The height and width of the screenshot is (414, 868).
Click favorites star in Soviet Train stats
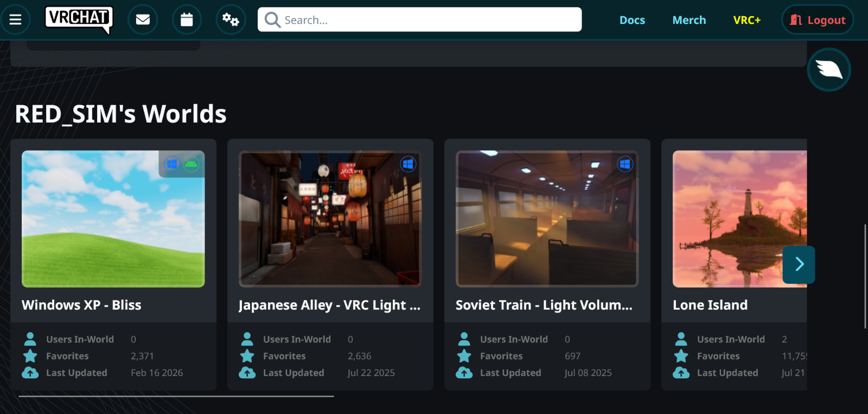(x=464, y=356)
